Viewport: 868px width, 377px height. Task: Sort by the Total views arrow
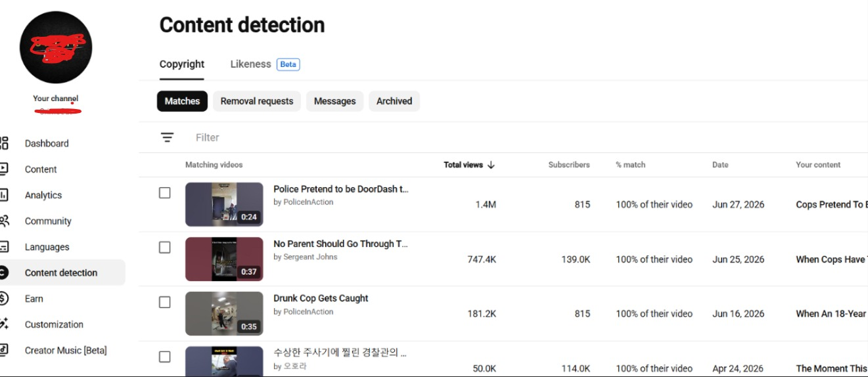pos(491,165)
